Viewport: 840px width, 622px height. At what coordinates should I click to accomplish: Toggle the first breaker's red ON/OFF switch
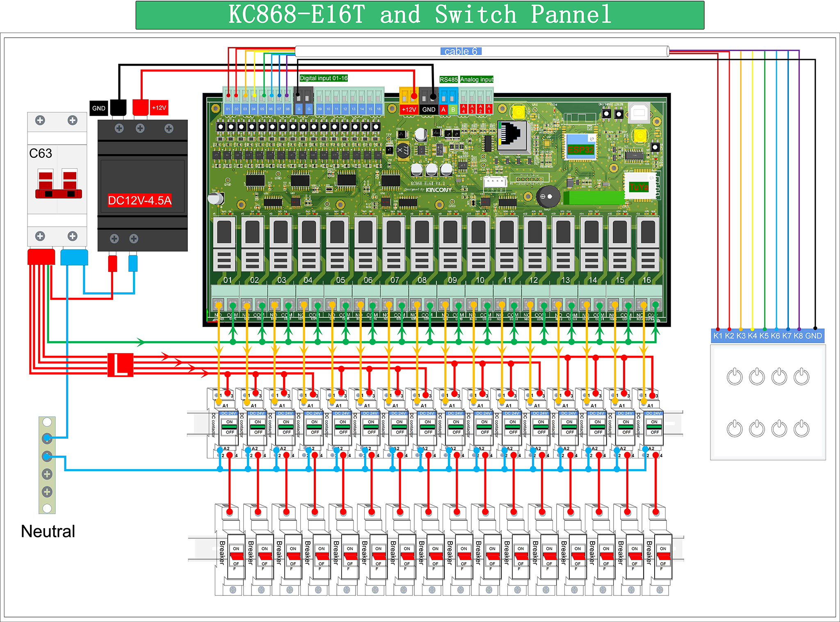point(236,556)
